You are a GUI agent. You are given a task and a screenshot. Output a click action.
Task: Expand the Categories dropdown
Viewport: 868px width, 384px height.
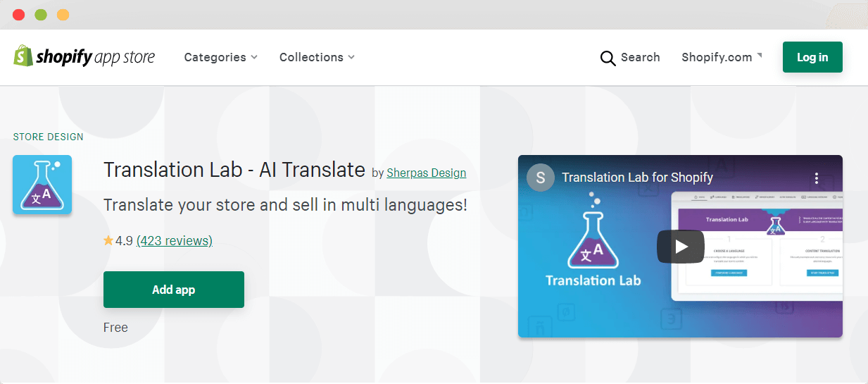220,57
